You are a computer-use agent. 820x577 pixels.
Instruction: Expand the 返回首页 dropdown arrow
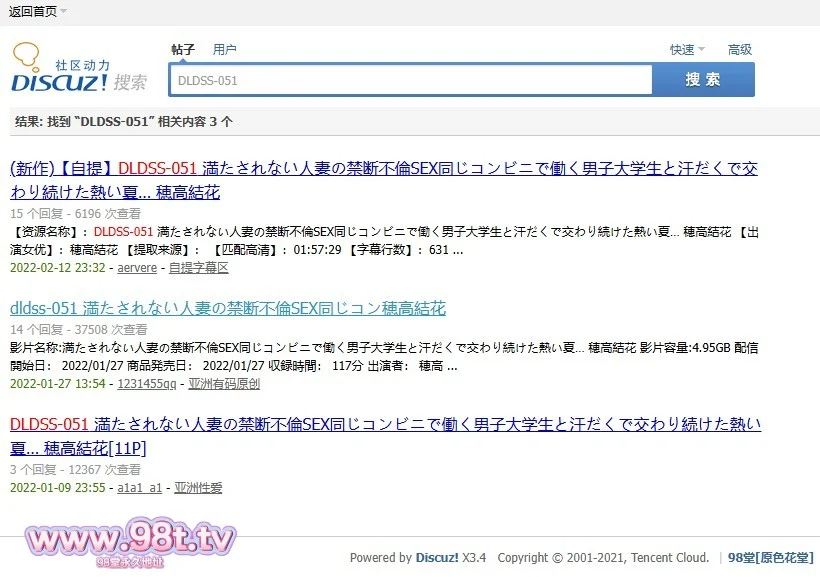64,11
